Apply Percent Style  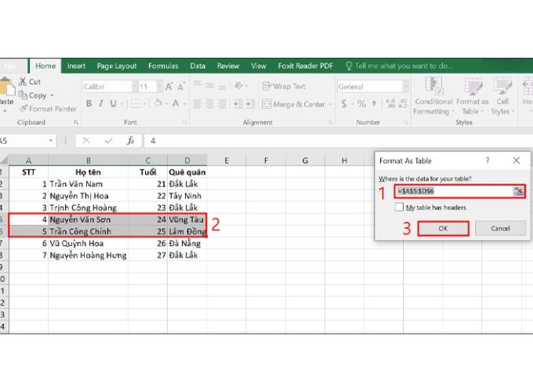pos(361,103)
